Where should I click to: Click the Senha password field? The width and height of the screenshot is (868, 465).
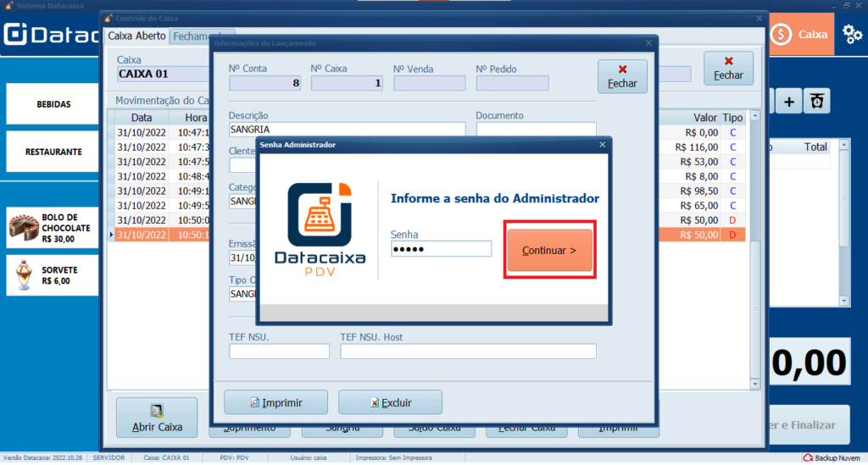(441, 249)
